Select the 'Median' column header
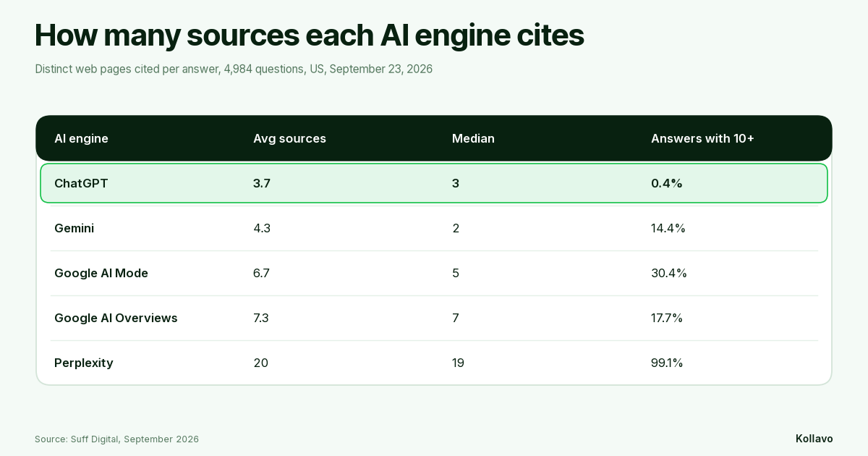Image resolution: width=868 pixels, height=456 pixels. pyautogui.click(x=473, y=138)
